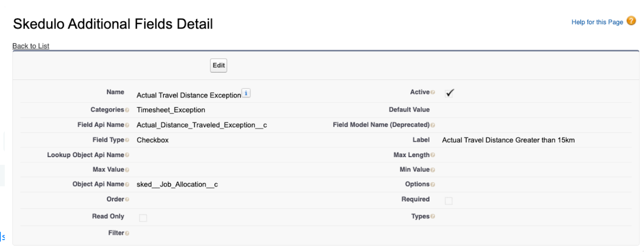Toggle the Required checkbox
644x252 pixels.
(x=448, y=200)
